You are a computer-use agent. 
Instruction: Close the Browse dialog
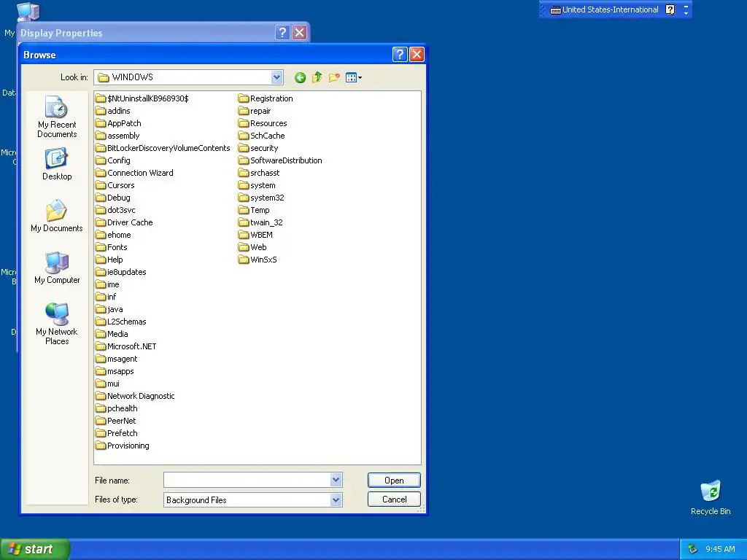pyautogui.click(x=417, y=55)
